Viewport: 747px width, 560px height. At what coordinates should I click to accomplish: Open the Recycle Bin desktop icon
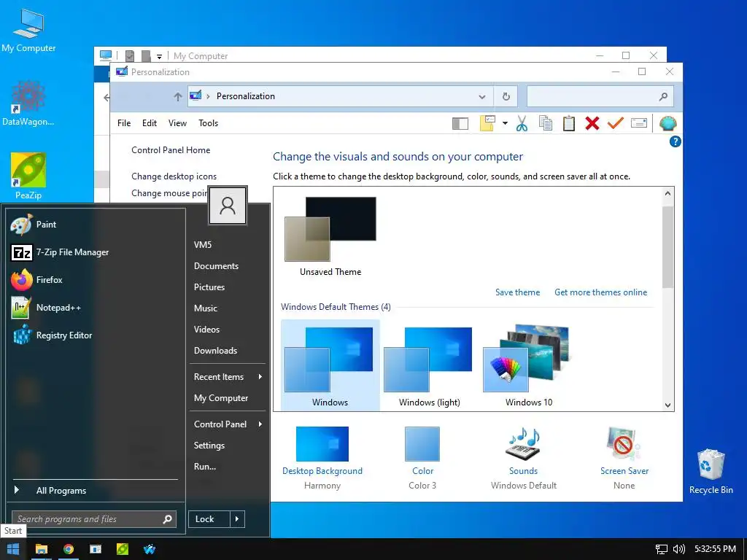click(x=711, y=472)
